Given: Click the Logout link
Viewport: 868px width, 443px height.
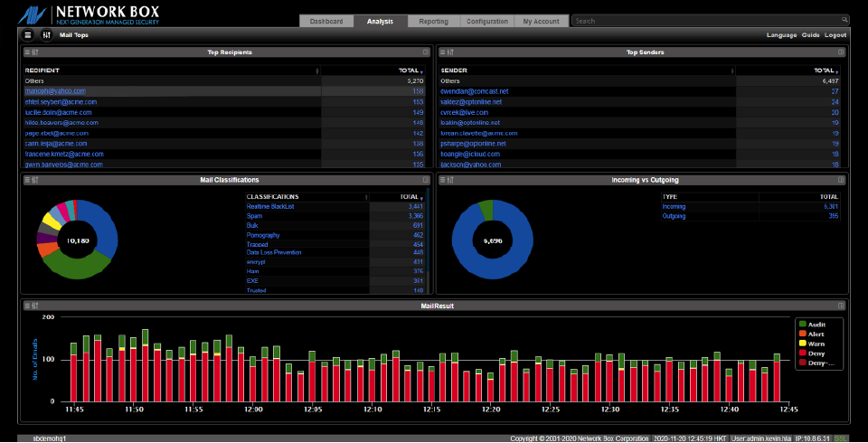Looking at the screenshot, I should tap(835, 35).
